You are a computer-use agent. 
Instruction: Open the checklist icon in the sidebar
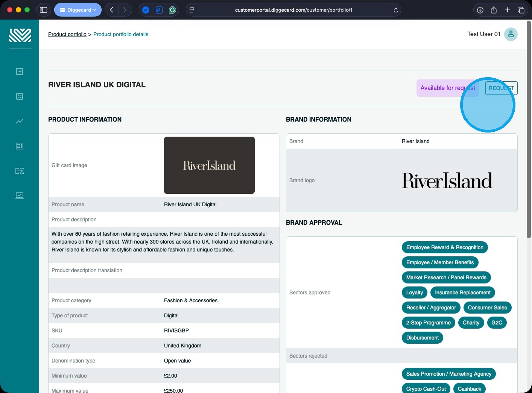(20, 96)
